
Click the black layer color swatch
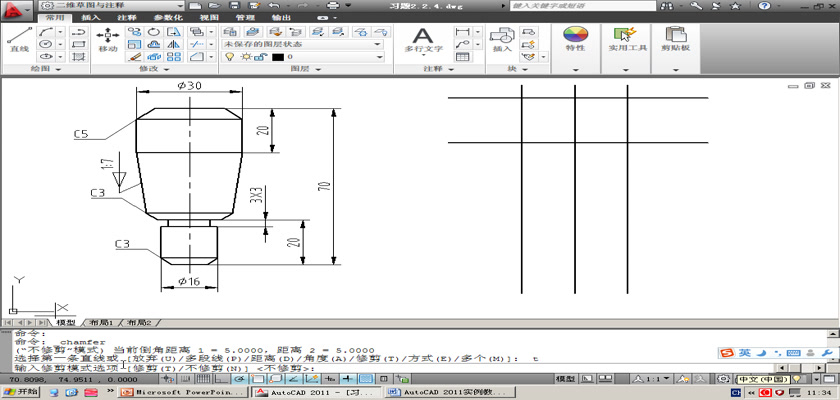pyautogui.click(x=278, y=57)
